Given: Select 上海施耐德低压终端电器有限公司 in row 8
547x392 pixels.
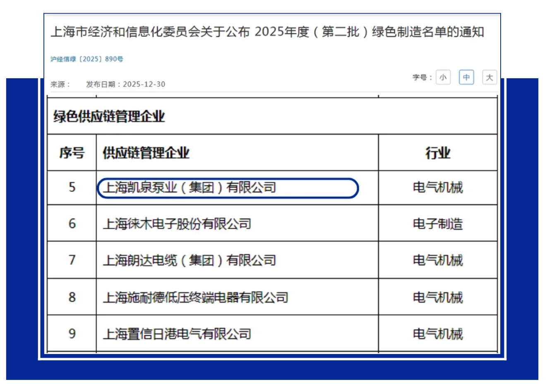Looking at the screenshot, I should [x=195, y=297].
